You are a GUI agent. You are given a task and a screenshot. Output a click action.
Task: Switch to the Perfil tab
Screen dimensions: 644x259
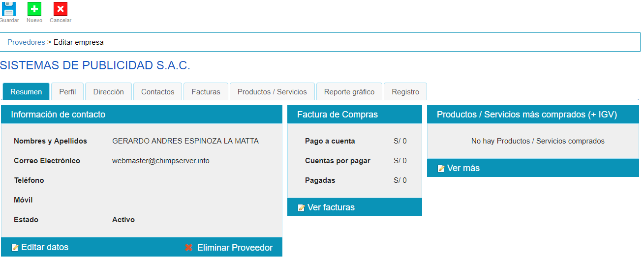(67, 92)
